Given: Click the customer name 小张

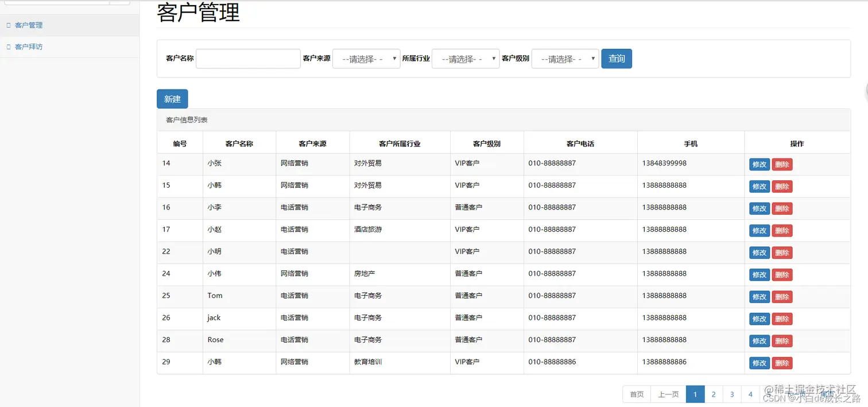Looking at the screenshot, I should [214, 163].
